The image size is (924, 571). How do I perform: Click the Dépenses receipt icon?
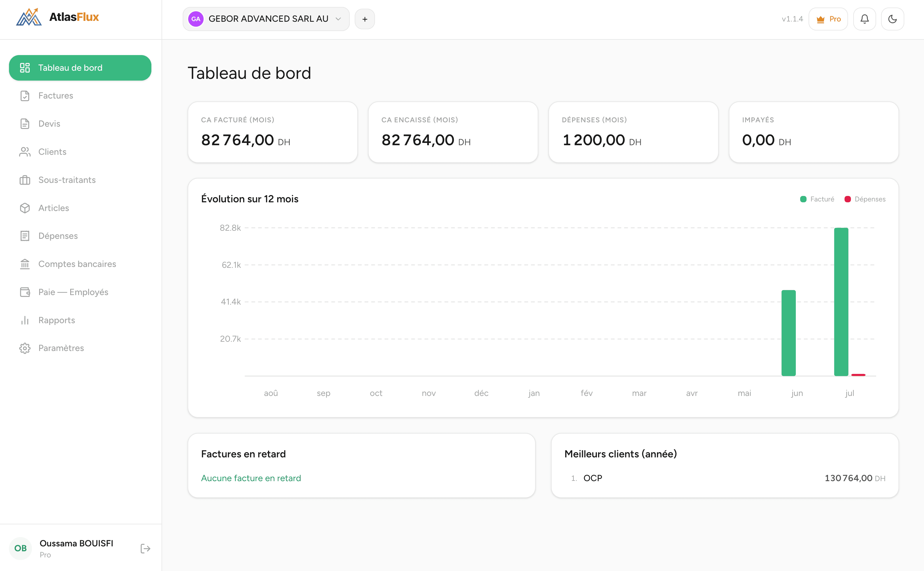pyautogui.click(x=25, y=236)
